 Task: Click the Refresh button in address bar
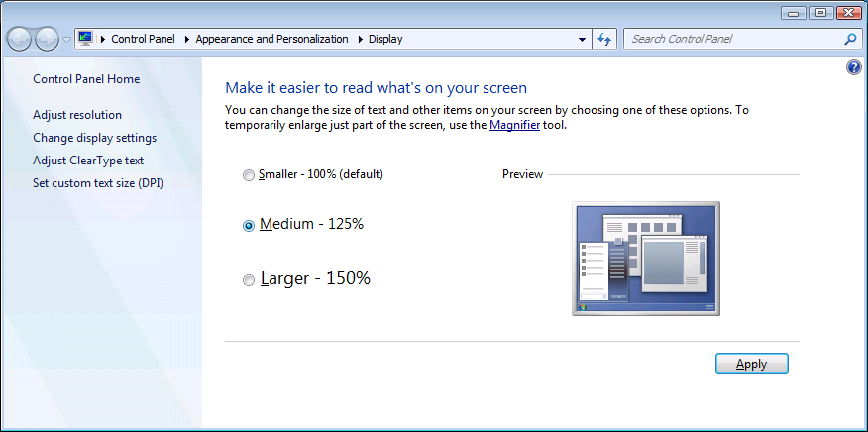[604, 40]
